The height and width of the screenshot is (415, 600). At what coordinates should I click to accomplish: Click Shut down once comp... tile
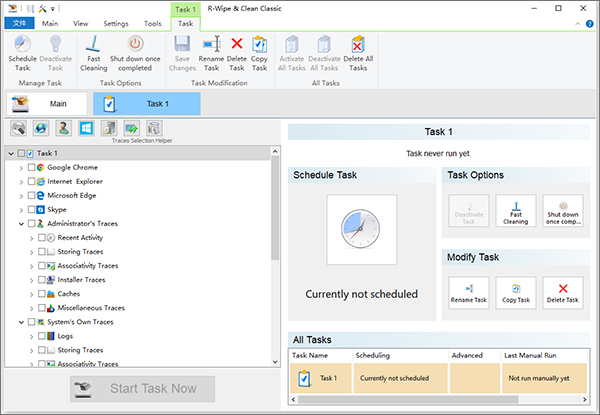(x=562, y=211)
